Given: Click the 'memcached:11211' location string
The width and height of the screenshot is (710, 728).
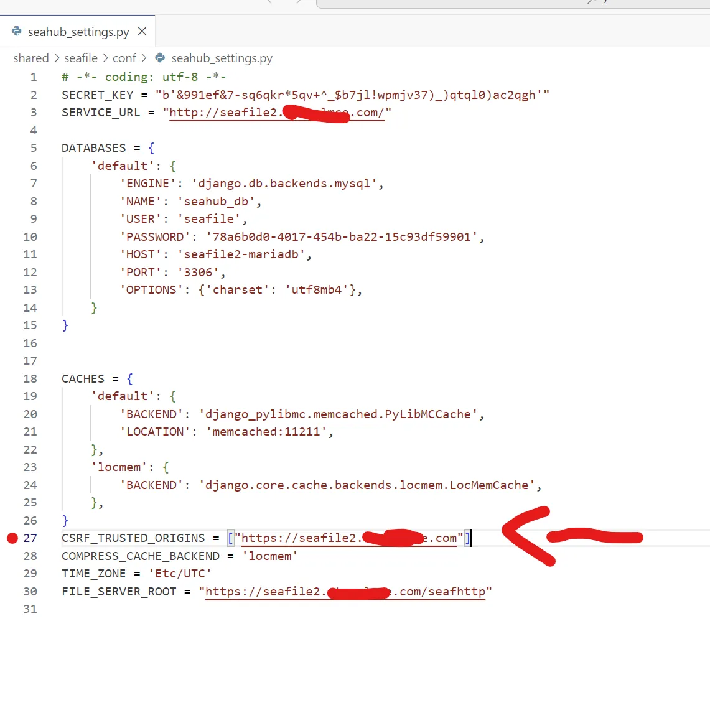Looking at the screenshot, I should click(266, 432).
